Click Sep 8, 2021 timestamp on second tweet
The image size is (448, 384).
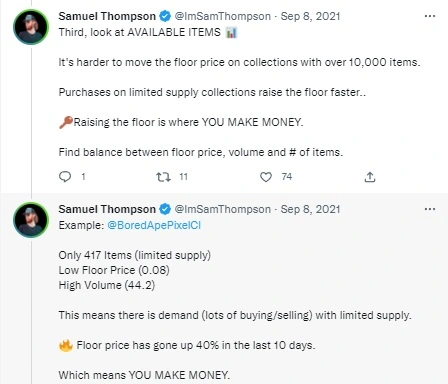pos(310,209)
